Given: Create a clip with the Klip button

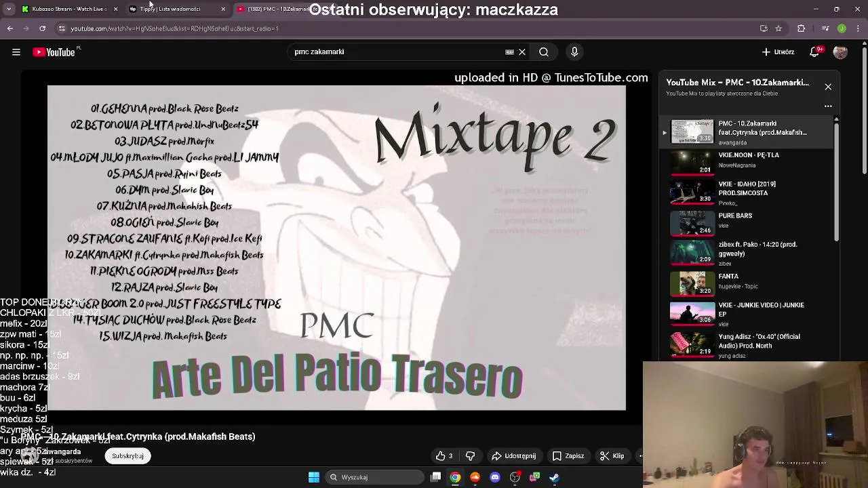Looking at the screenshot, I should 612,456.
